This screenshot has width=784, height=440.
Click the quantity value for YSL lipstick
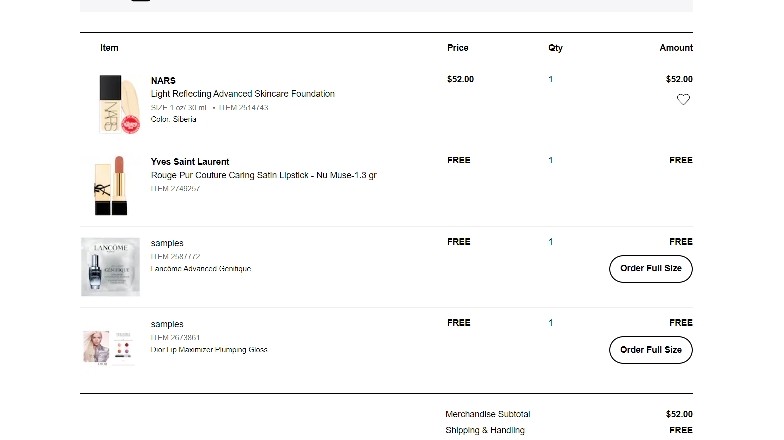coord(550,160)
